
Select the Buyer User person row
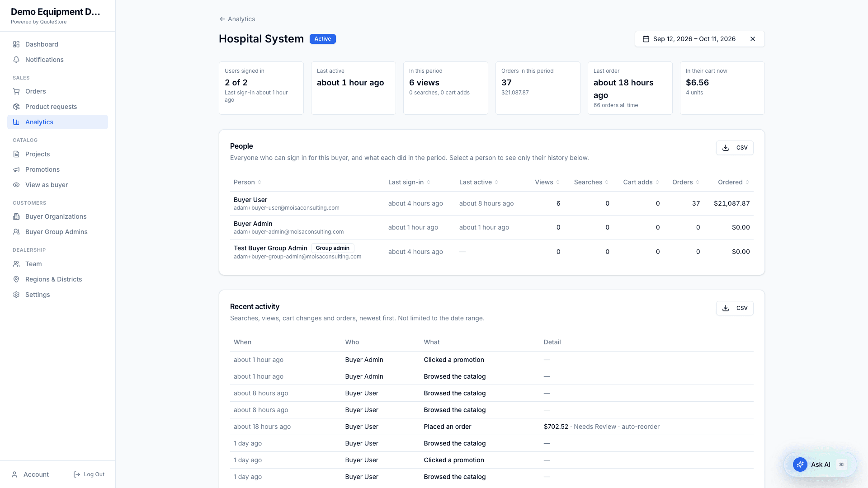point(492,203)
